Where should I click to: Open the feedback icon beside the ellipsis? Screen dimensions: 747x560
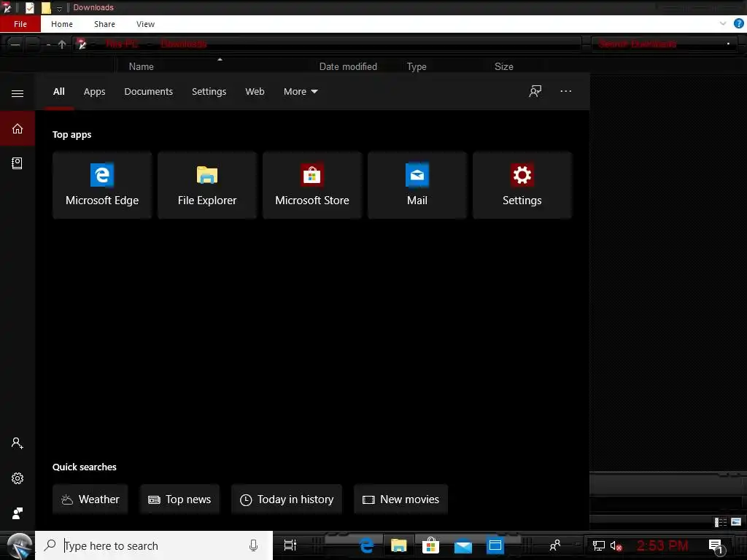click(535, 91)
